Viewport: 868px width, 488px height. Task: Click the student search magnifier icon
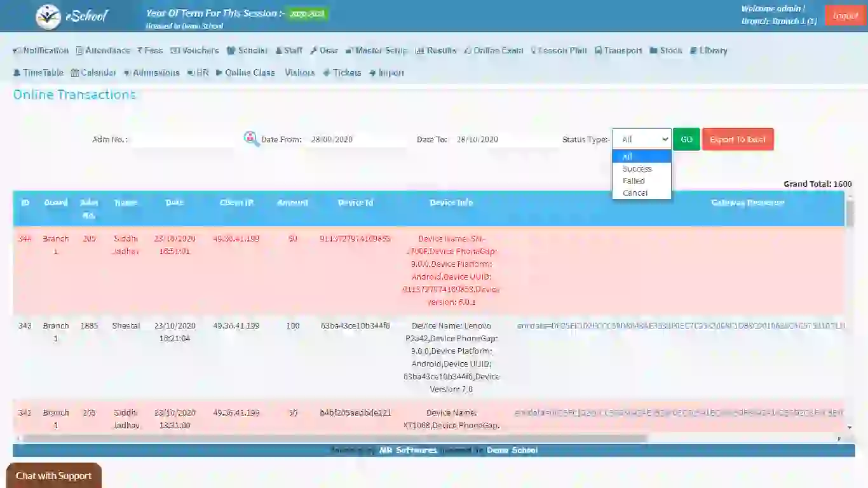pos(251,139)
